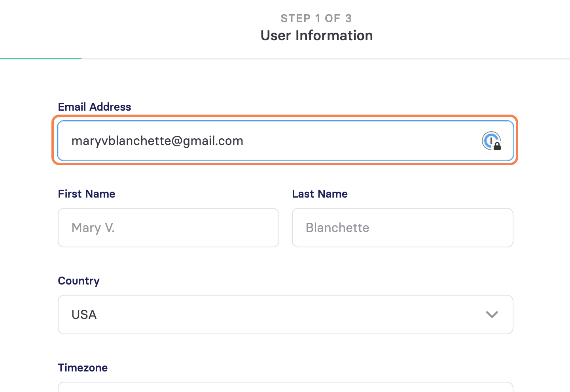Click the green completed progress bar segment
Image resolution: width=570 pixels, height=392 pixels.
41,58
